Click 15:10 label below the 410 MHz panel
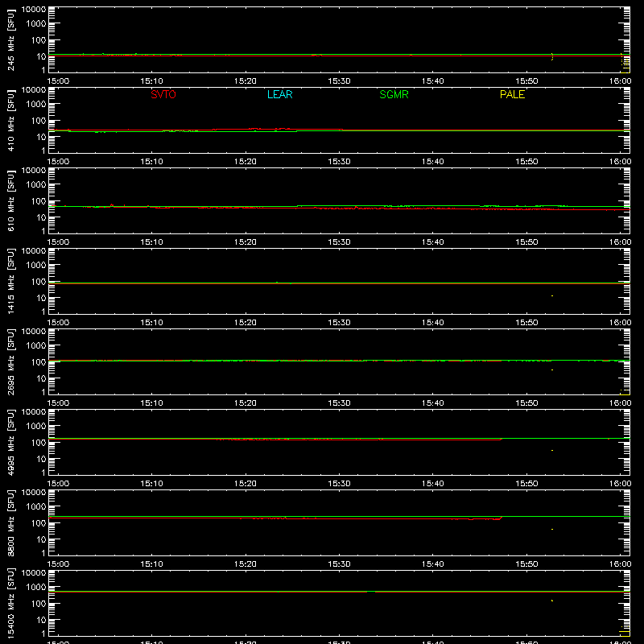 tap(151, 162)
